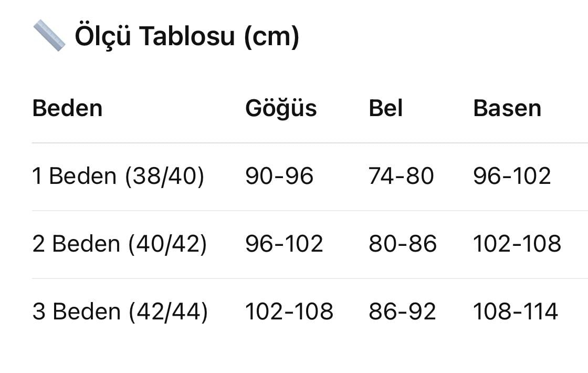Select the 74-80 Bel value

point(401,176)
